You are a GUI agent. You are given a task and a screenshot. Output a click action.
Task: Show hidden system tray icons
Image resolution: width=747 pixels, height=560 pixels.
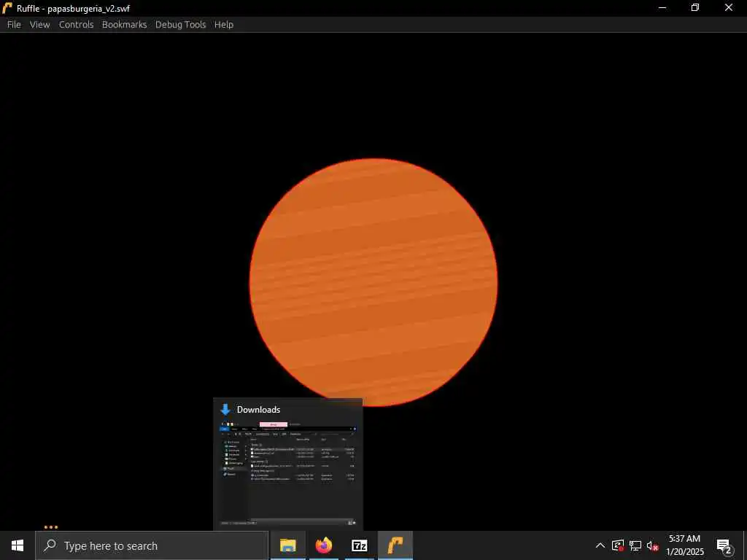click(600, 545)
